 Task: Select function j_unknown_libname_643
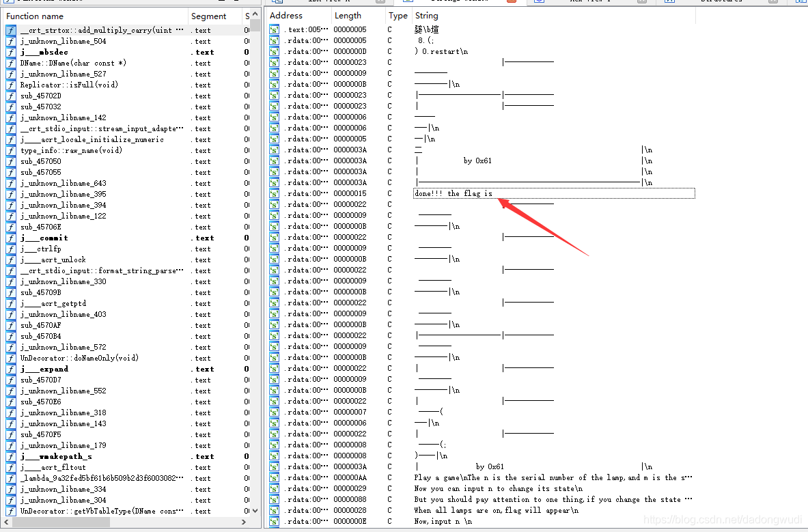coord(64,183)
